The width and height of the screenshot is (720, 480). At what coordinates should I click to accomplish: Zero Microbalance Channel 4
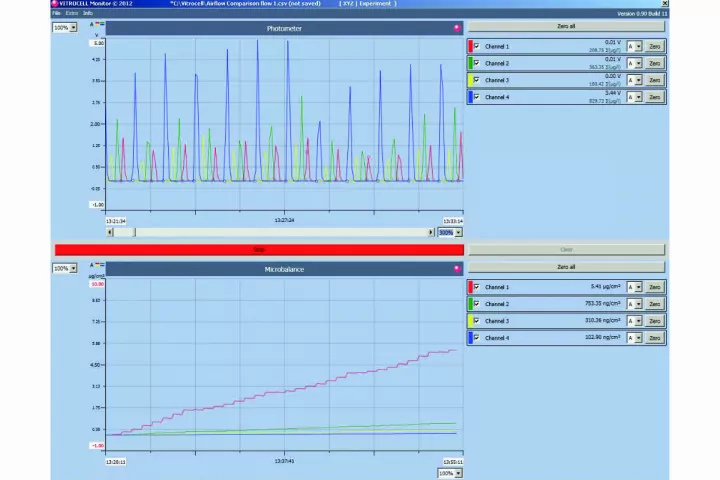654,338
